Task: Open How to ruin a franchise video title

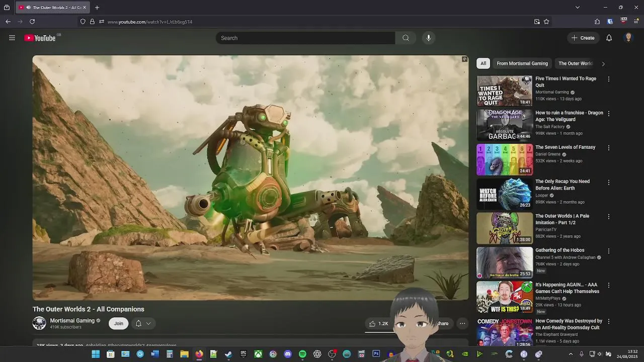Action: [x=569, y=116]
